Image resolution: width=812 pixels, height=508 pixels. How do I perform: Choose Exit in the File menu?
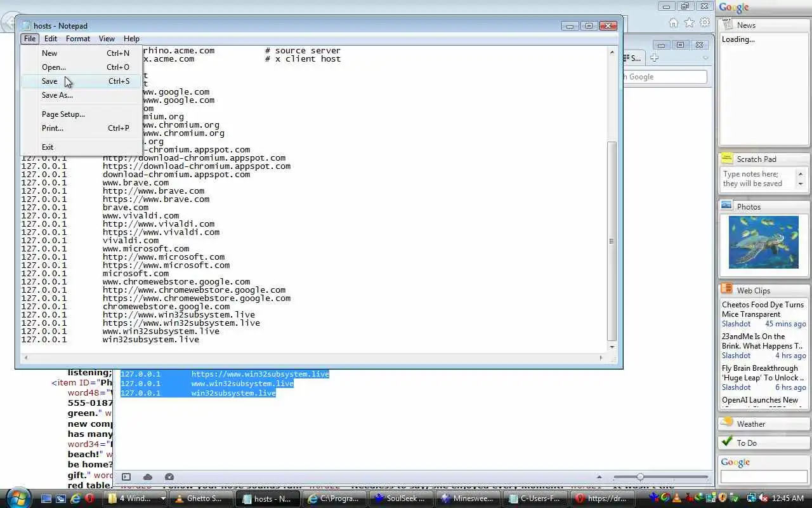click(81, 147)
